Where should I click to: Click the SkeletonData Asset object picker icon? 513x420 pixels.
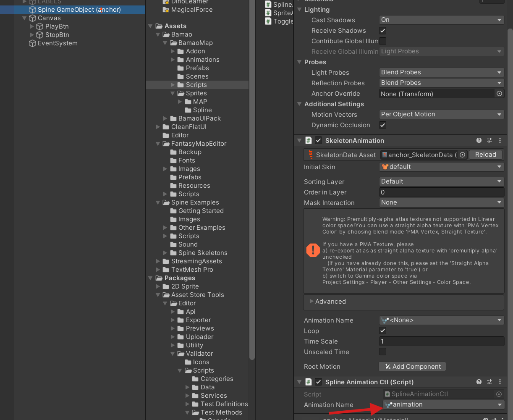tap(462, 155)
